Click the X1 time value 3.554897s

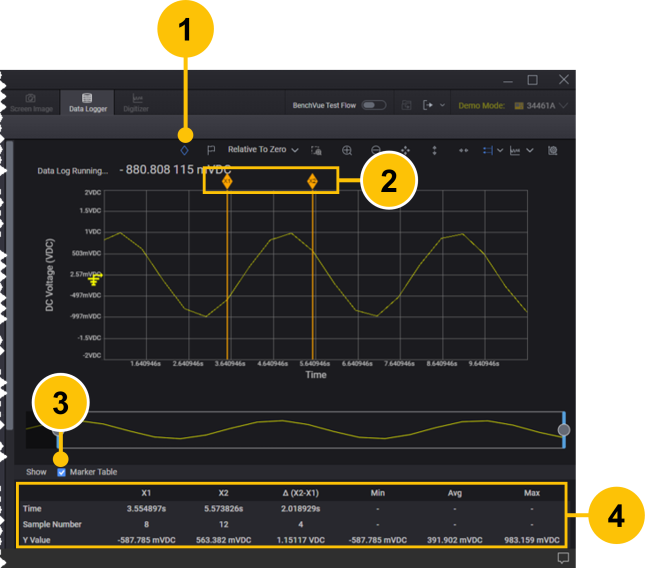(x=146, y=509)
